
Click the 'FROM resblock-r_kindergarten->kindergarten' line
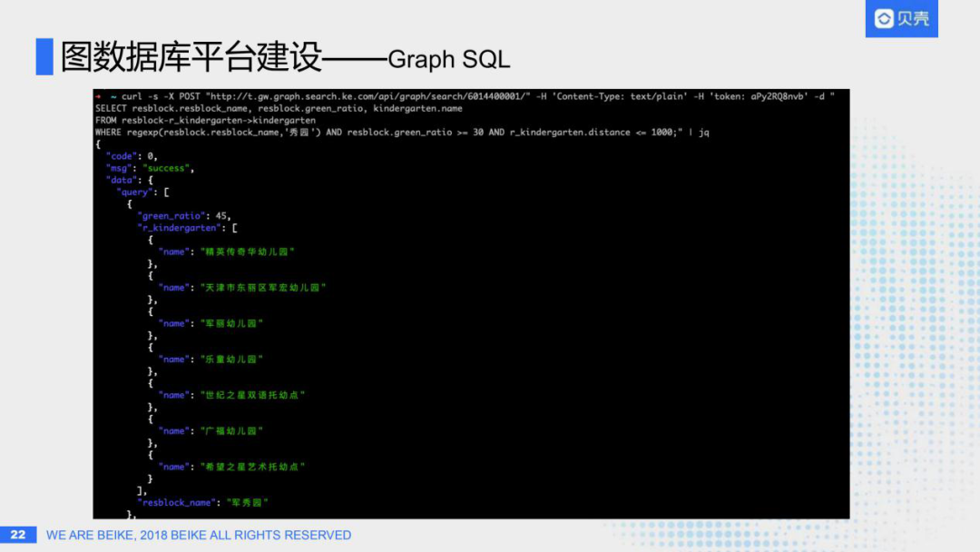pyautogui.click(x=206, y=120)
